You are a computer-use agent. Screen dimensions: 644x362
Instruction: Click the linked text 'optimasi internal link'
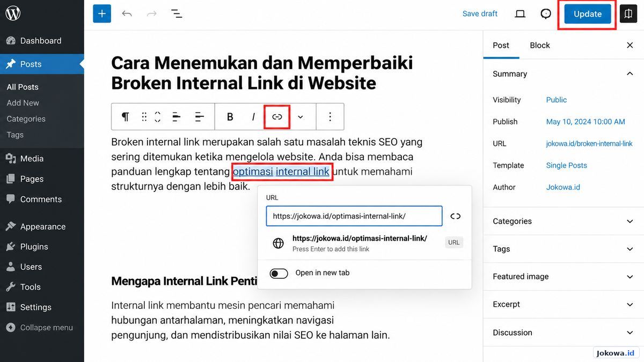click(281, 172)
